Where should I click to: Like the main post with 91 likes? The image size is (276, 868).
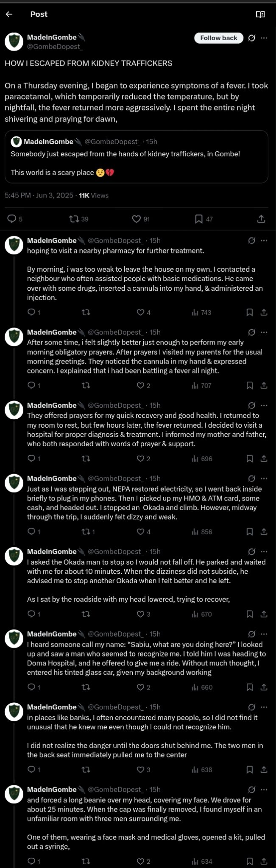pos(136,219)
